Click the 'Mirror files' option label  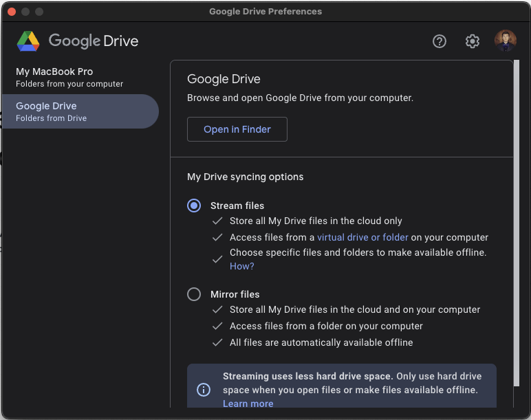(235, 294)
